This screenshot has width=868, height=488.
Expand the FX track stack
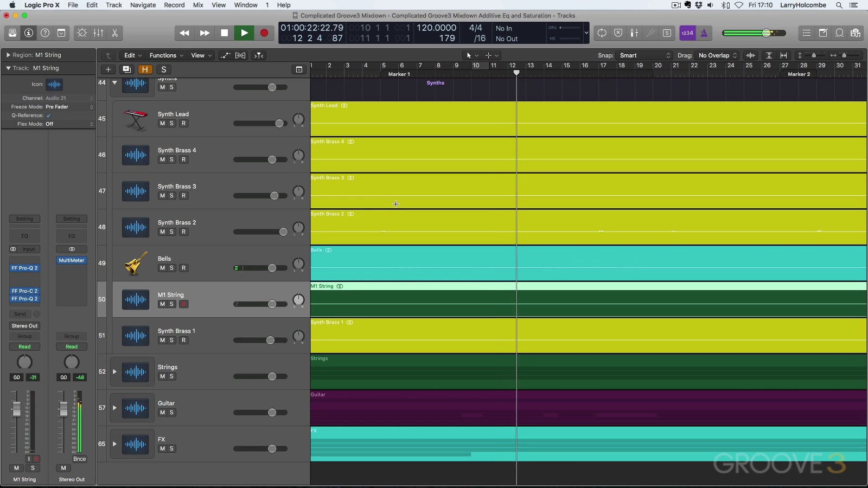pyautogui.click(x=114, y=444)
